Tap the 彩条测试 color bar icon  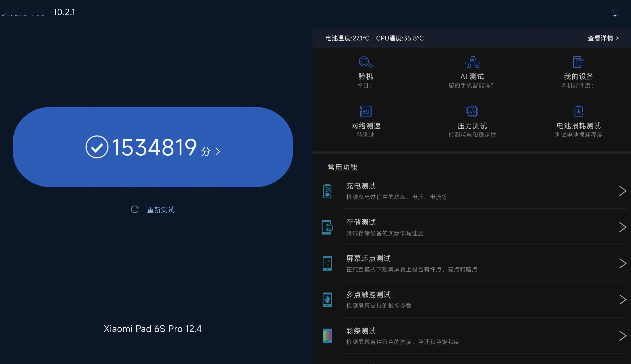(x=327, y=336)
